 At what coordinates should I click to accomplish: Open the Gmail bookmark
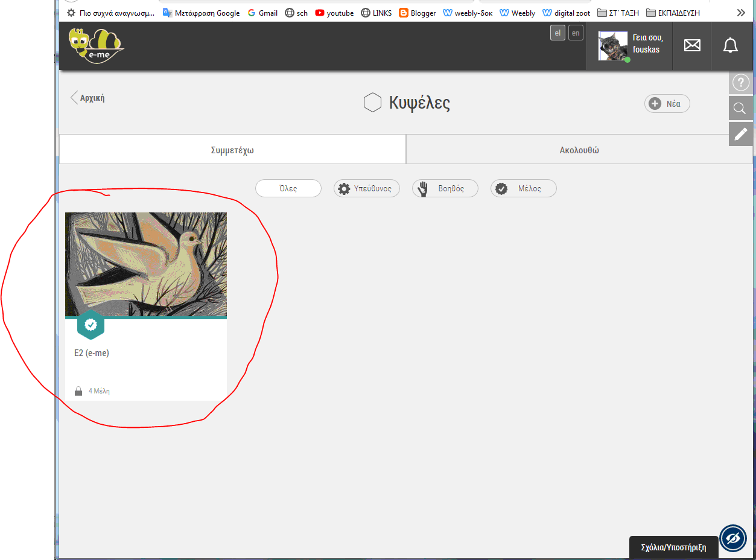262,13
